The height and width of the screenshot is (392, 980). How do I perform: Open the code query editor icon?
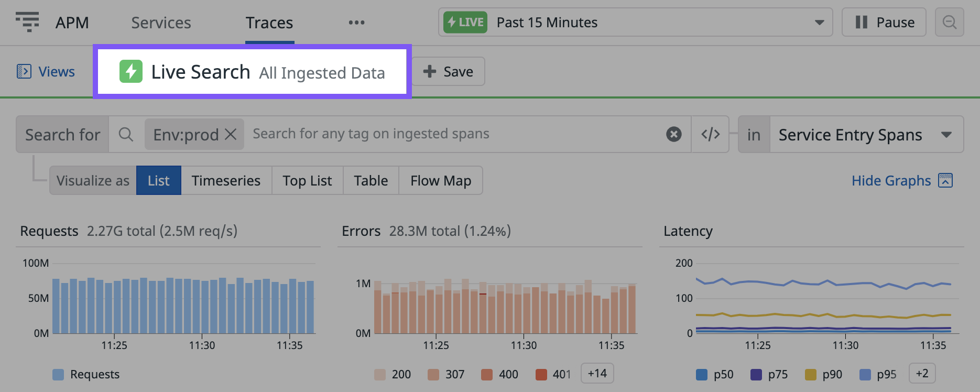tap(710, 134)
